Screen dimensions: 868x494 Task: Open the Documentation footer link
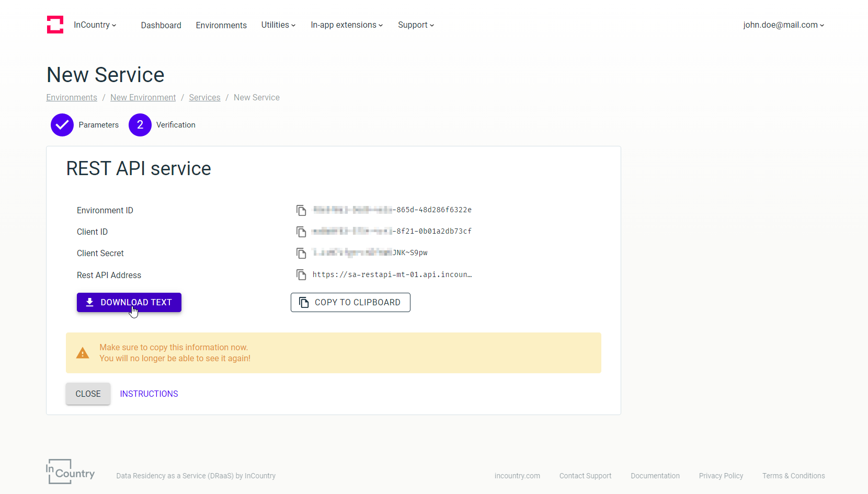click(655, 476)
